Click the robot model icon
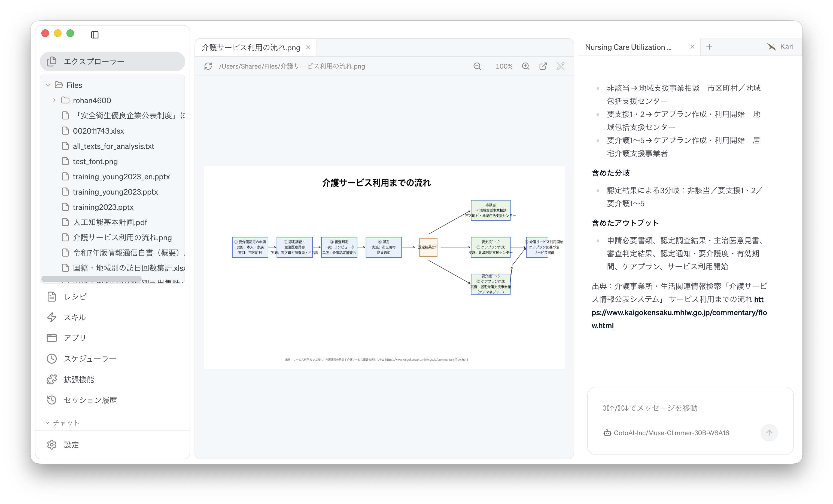The height and width of the screenshot is (504, 833). (607, 433)
